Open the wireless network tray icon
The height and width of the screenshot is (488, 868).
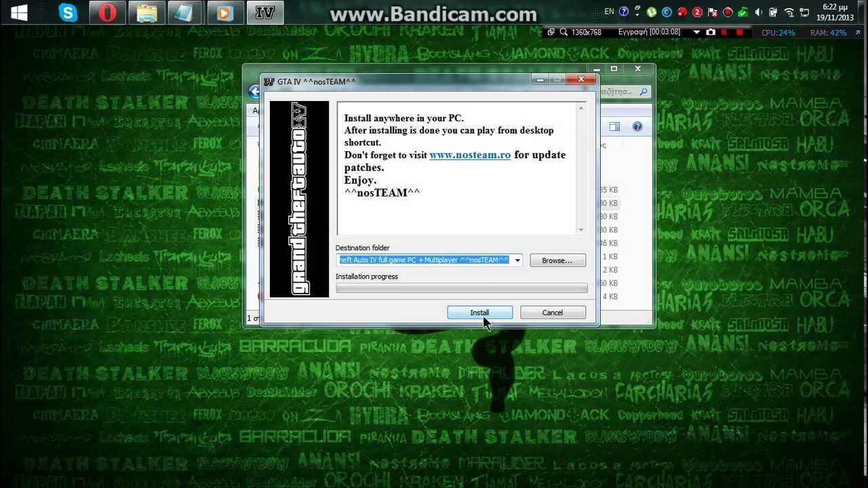(789, 12)
